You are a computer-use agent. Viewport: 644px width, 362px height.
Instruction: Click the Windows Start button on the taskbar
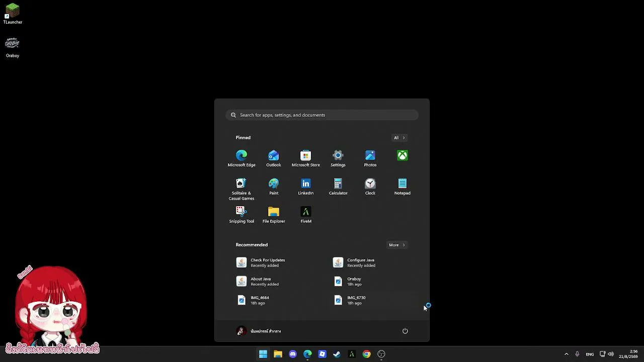tap(263, 354)
